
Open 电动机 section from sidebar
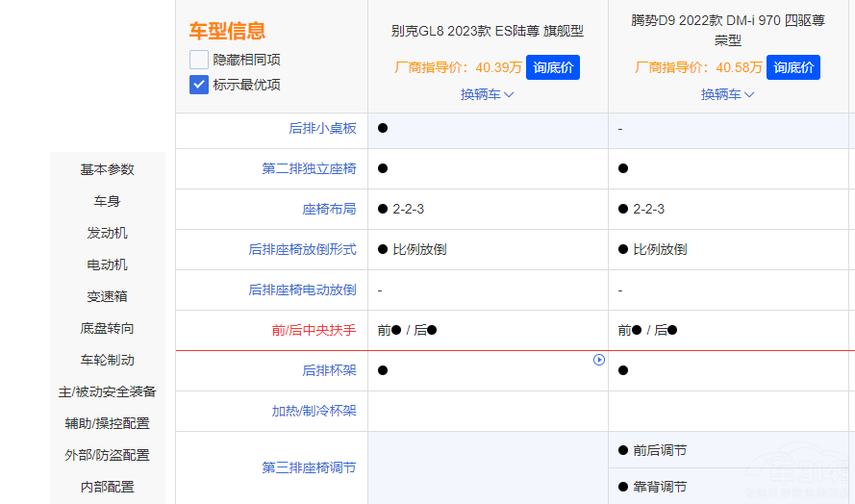click(108, 265)
